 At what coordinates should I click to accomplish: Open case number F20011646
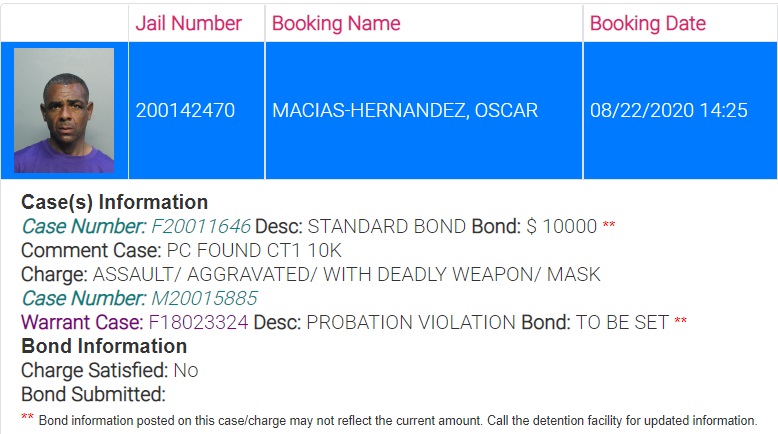(201, 226)
